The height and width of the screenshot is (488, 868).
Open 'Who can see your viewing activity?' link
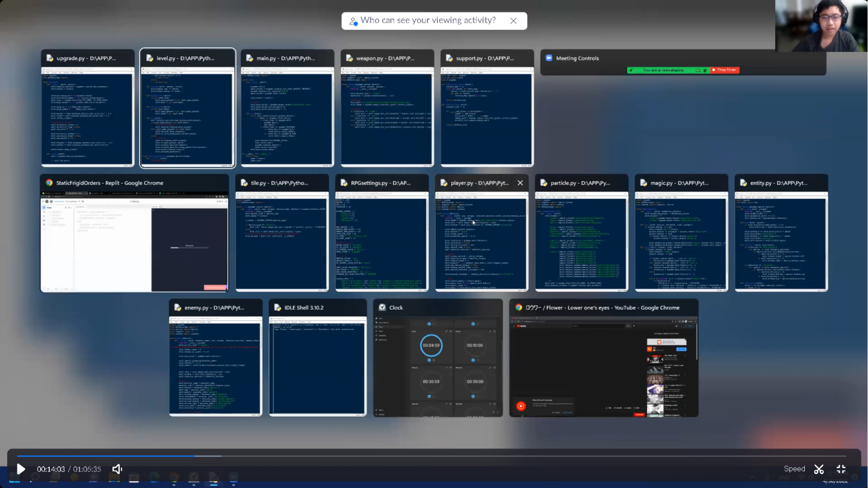[427, 21]
